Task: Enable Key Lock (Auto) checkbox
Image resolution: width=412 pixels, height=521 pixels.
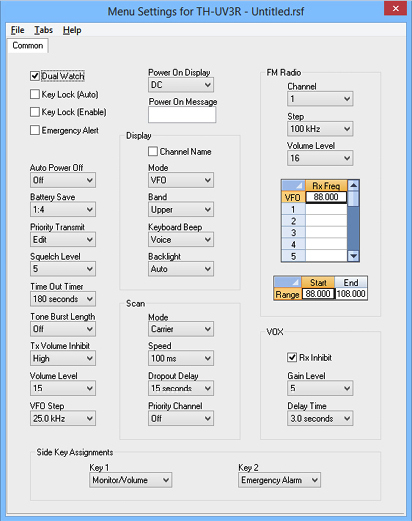Action: (x=35, y=94)
